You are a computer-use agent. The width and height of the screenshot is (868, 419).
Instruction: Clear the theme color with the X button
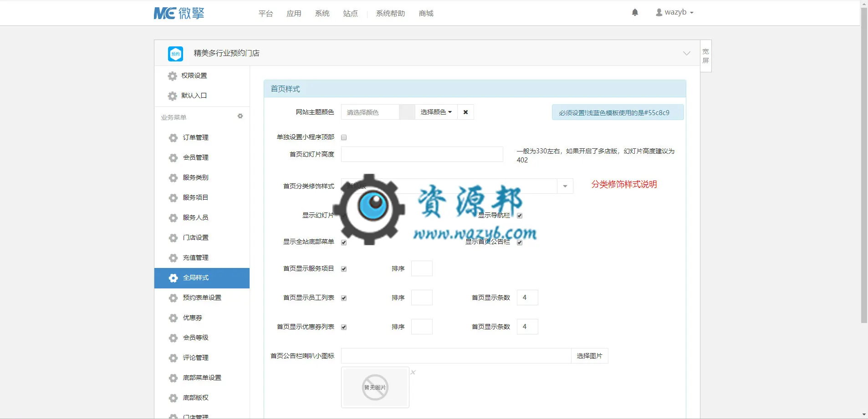click(465, 112)
